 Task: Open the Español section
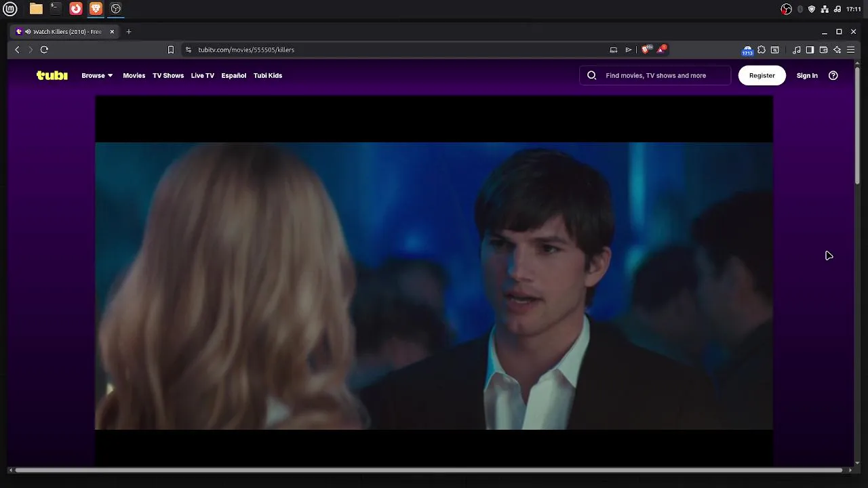(x=233, y=75)
